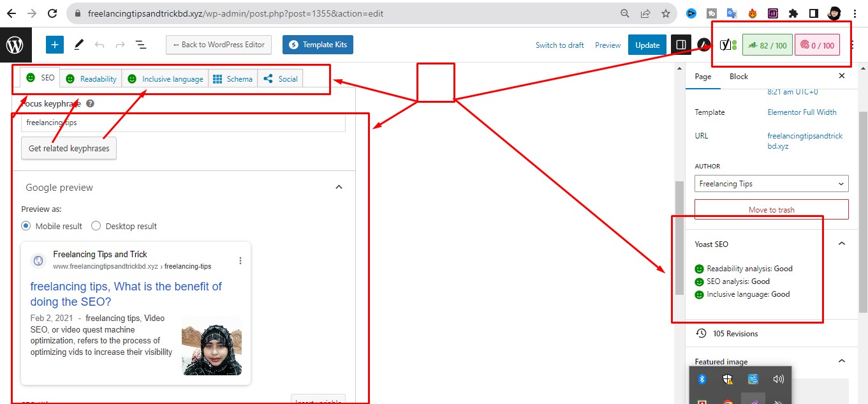Click the Astra circular icon in toolbar
Image resolution: width=868 pixels, height=404 pixels.
tap(703, 45)
